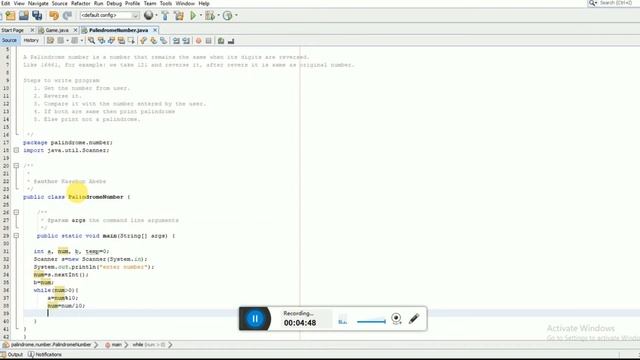
Task: Open the Debug menu
Action: (114, 3)
